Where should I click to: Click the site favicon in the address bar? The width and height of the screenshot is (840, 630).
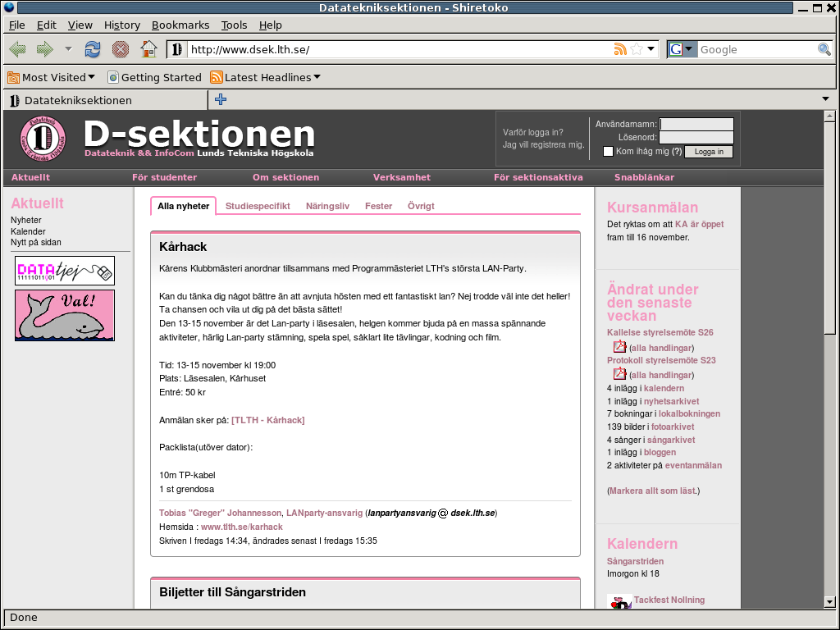click(x=176, y=50)
